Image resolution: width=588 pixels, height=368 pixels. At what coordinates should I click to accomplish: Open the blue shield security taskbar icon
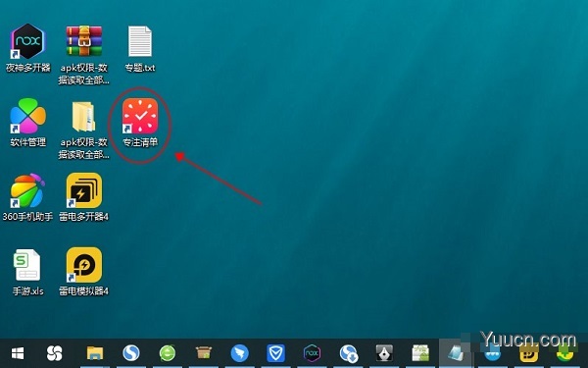[276, 353]
